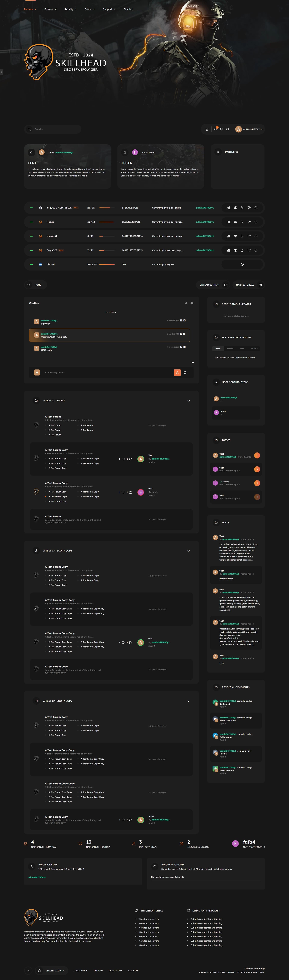
Task: Select the Year tab in Popular Contributors
Action: [242, 349]
